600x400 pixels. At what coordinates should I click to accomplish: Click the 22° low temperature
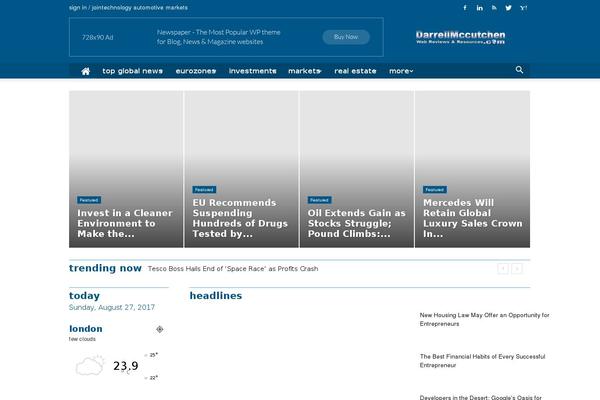pos(153,378)
